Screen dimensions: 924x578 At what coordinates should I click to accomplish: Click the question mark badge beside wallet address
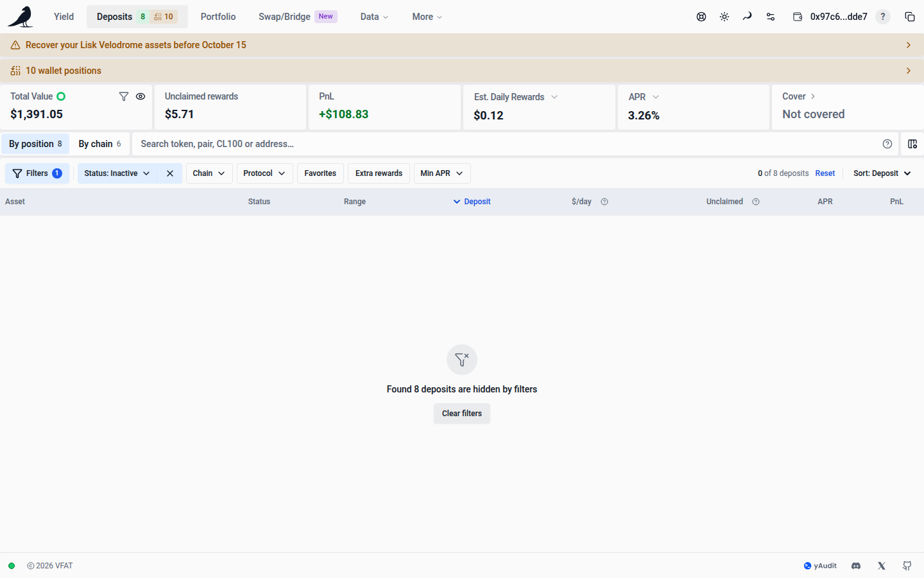pyautogui.click(x=883, y=17)
